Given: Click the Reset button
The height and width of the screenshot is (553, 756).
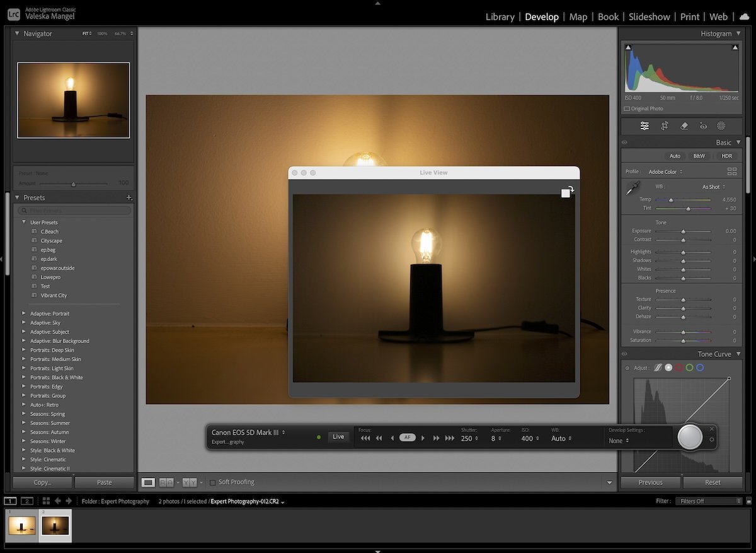Looking at the screenshot, I should point(713,482).
